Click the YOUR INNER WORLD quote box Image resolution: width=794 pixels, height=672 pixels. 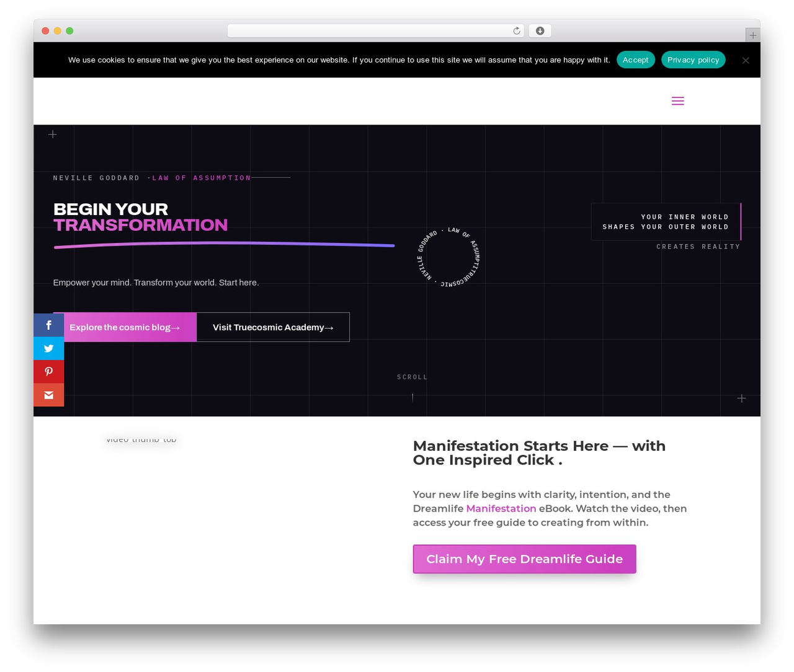point(666,222)
